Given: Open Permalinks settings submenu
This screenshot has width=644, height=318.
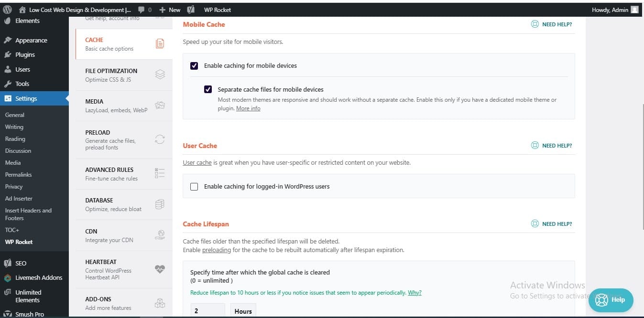Looking at the screenshot, I should (18, 175).
